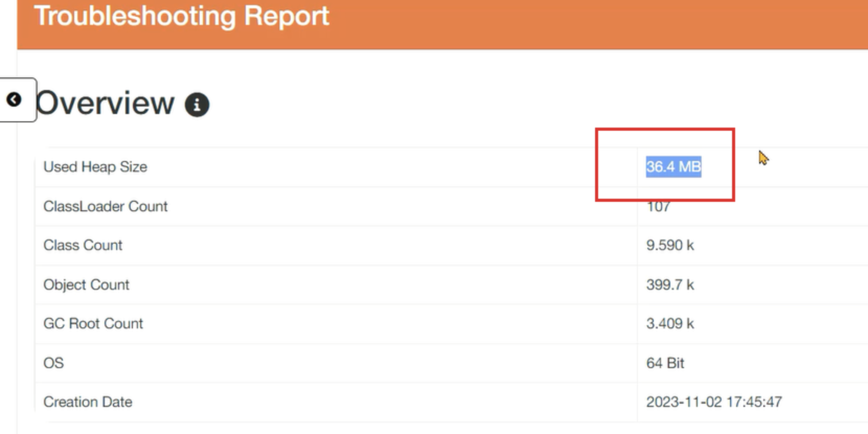
Task: Click the GC Root Count label
Action: (93, 324)
